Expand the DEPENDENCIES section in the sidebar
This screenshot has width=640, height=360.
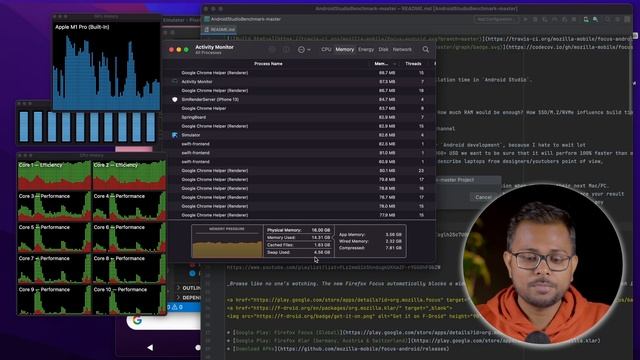tap(189, 298)
